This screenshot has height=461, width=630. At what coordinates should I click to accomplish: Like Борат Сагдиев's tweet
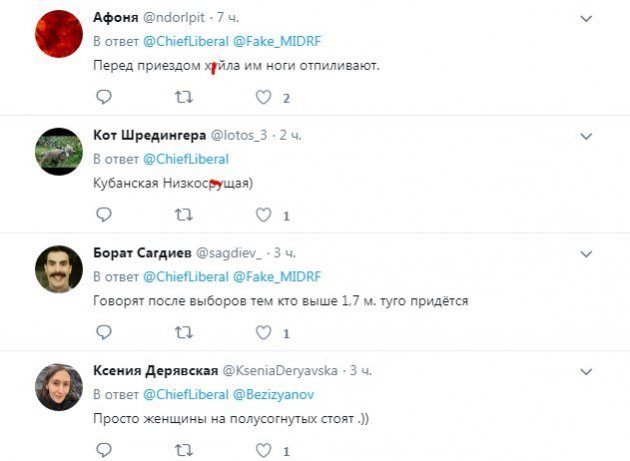[x=264, y=333]
